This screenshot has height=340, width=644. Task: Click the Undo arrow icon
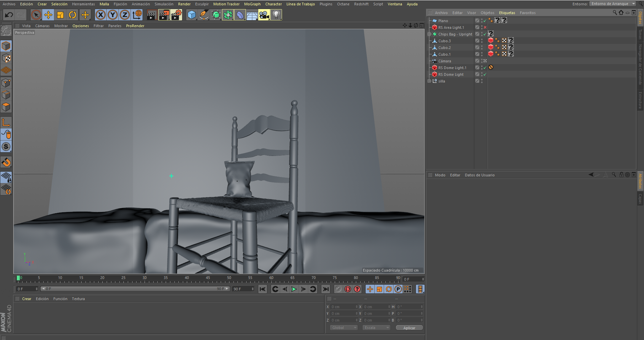click(9, 15)
